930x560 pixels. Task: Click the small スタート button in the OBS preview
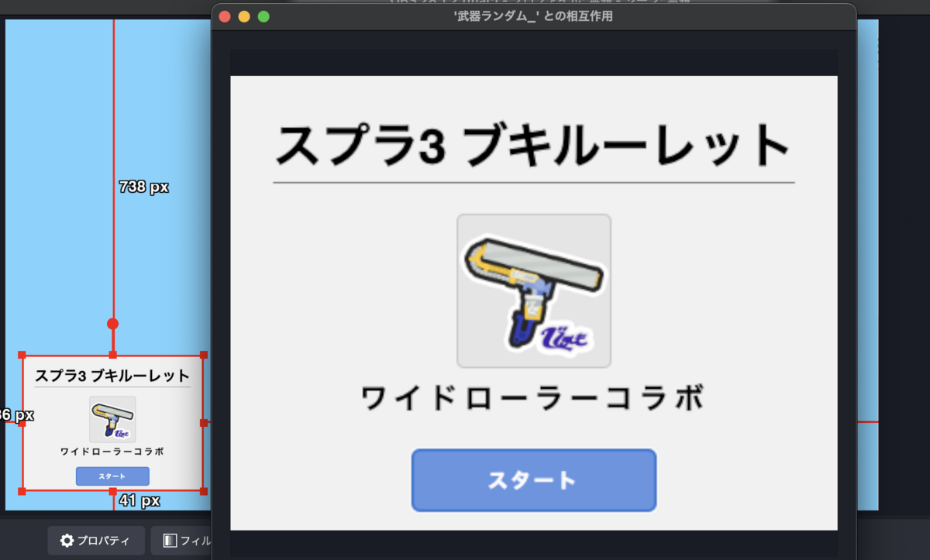pos(112,476)
